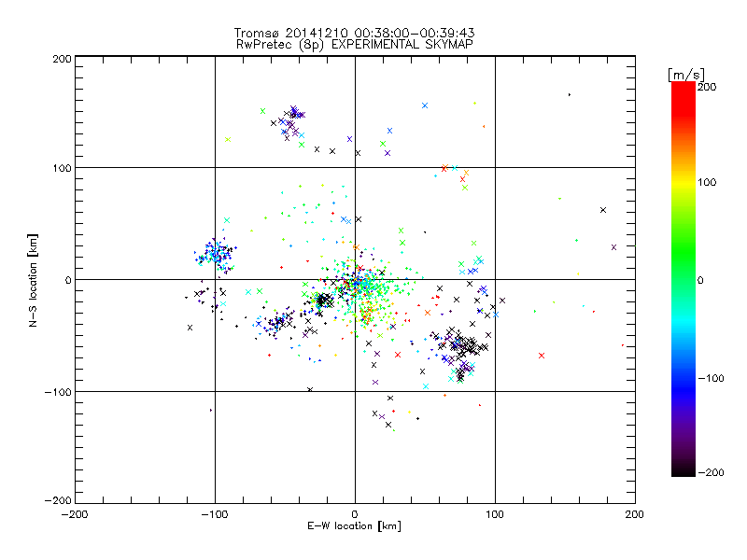Click the "0" label on the N-S axis
The height and width of the screenshot is (560, 747).
pos(68,281)
